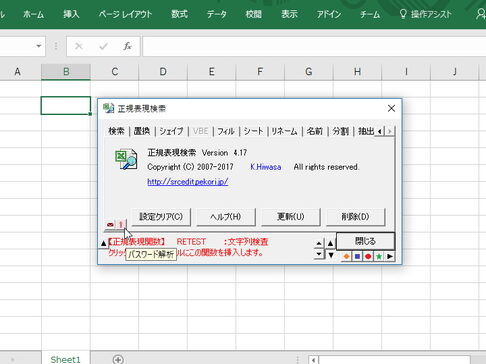Close the 正規表現検索 dialog with X
This screenshot has height=364, width=486.
[x=391, y=108]
